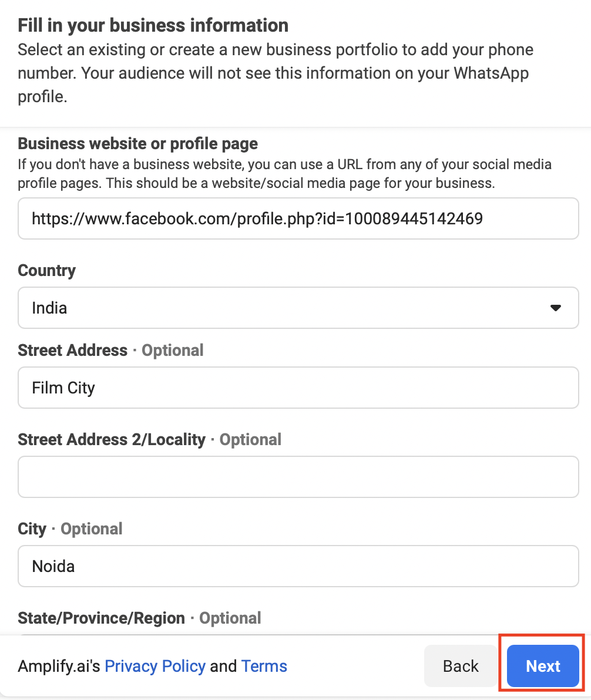The height and width of the screenshot is (700, 591).
Task: Select the Street Address field containing Film City
Action: point(298,388)
